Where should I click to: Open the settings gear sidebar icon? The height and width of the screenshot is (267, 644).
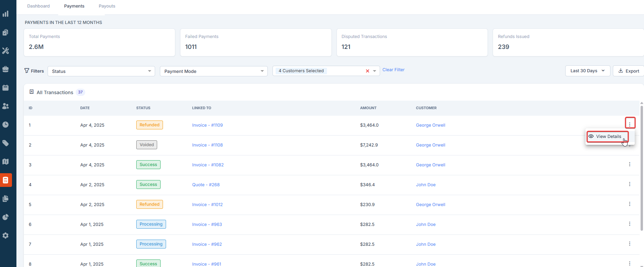(x=5, y=236)
